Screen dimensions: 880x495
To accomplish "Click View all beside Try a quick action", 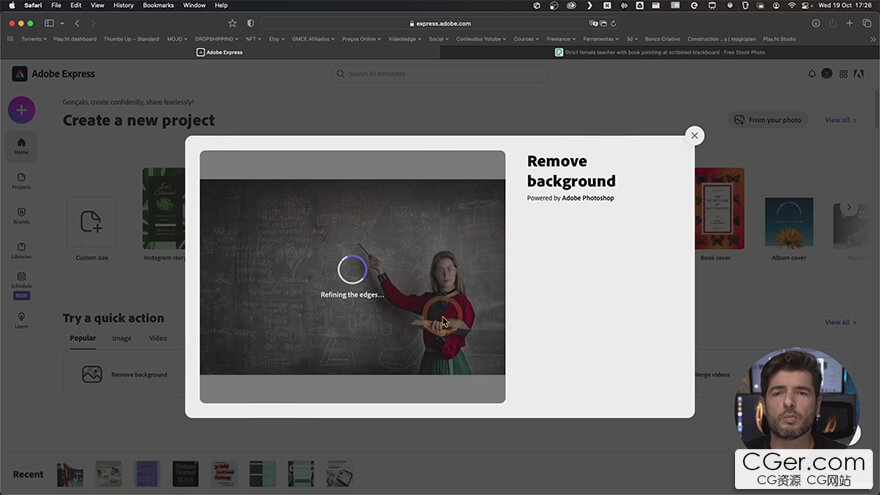I will point(840,322).
